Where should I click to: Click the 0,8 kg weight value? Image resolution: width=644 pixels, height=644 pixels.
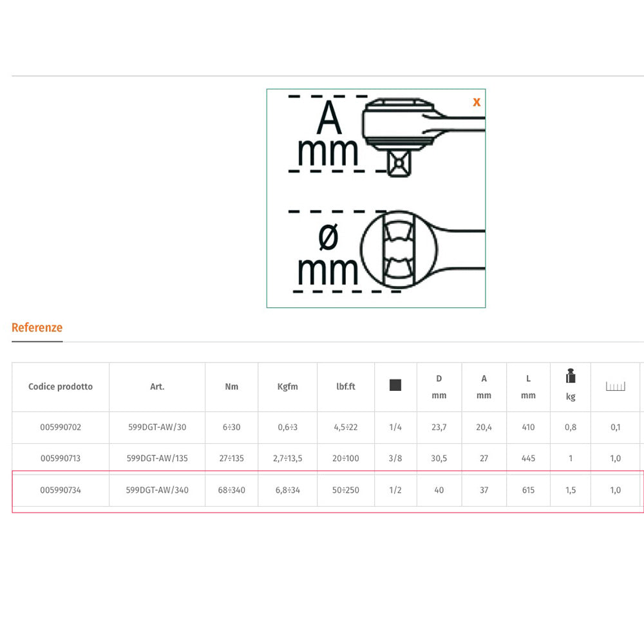click(x=571, y=427)
